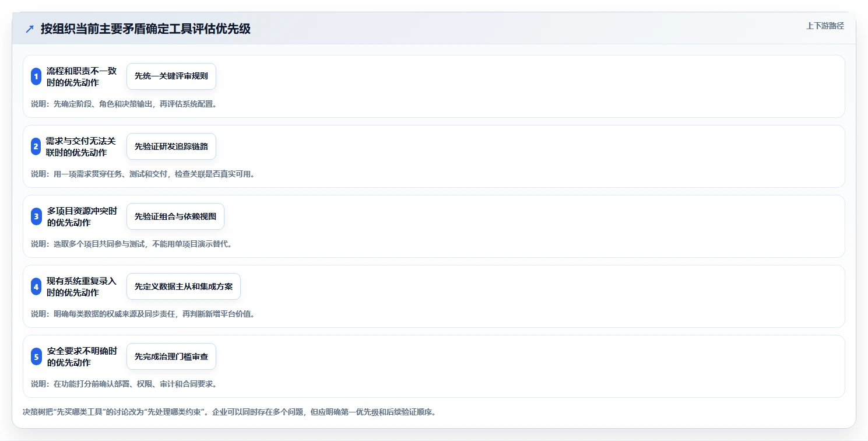
Task: Click the number 1 step badge
Action: 36,76
